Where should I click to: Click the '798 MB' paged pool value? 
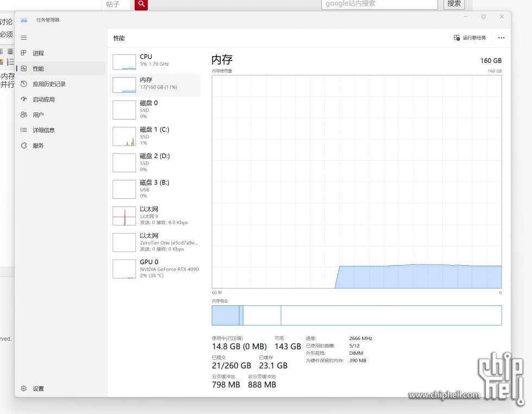pyautogui.click(x=226, y=385)
